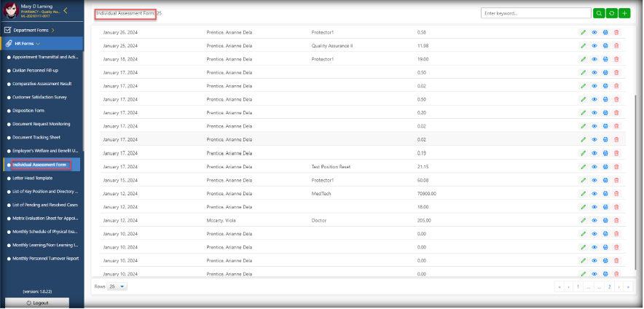Click the Logout button
The height and width of the screenshot is (309, 644).
click(x=36, y=302)
